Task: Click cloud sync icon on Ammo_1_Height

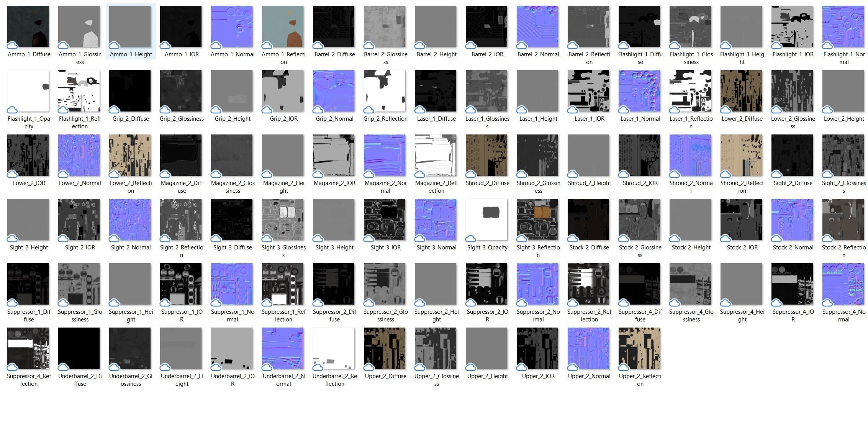Action: coord(114,46)
